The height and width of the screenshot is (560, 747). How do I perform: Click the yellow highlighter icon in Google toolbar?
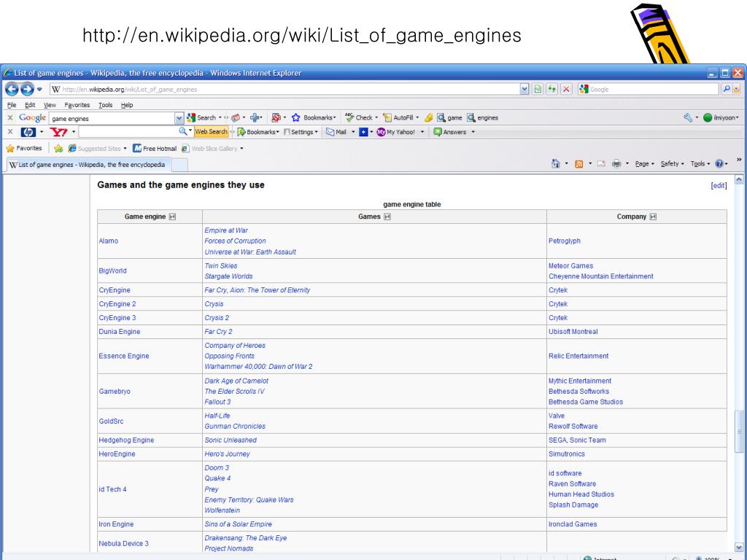(428, 117)
